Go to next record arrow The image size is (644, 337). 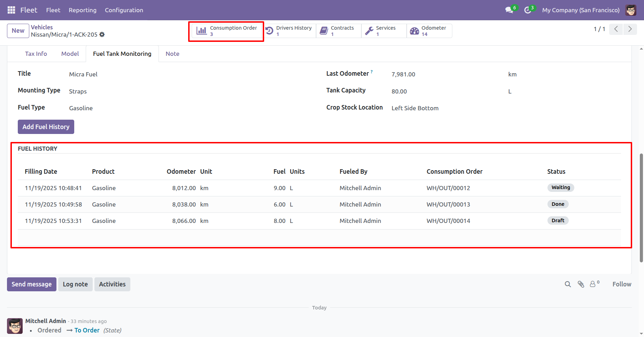[x=630, y=29]
